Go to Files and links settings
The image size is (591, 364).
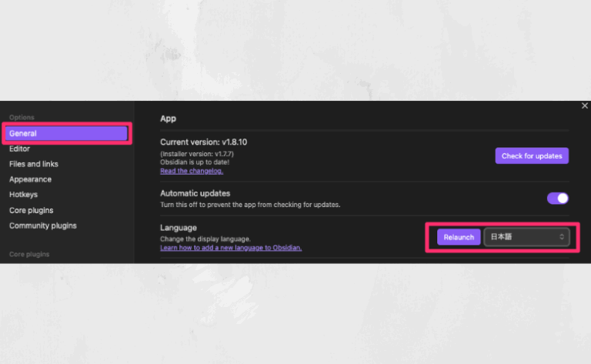pyautogui.click(x=34, y=164)
